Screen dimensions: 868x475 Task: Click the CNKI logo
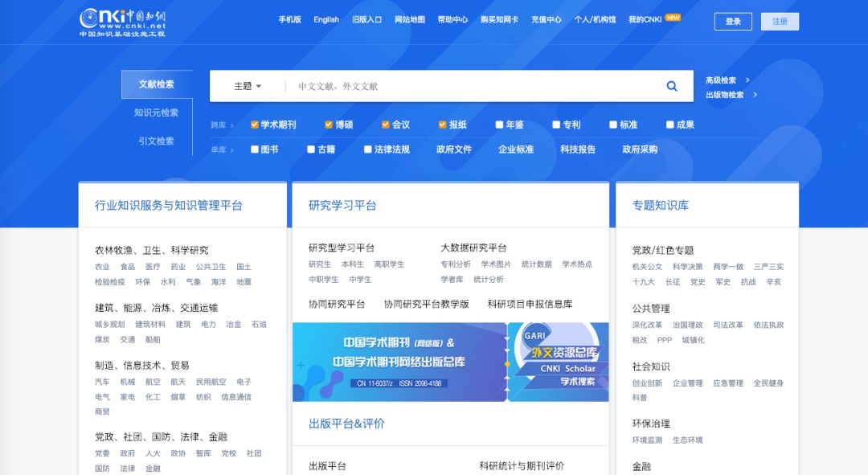click(122, 22)
